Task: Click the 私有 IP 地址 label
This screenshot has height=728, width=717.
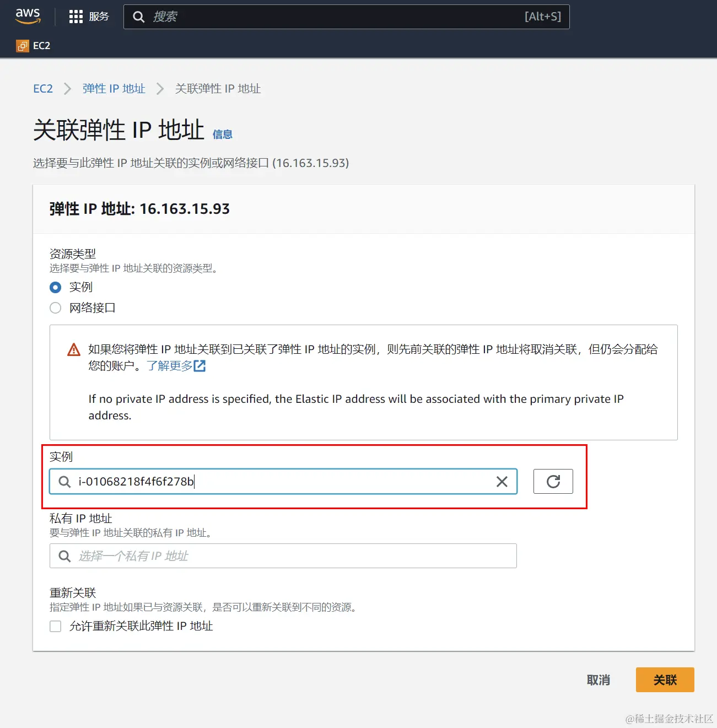Action: tap(81, 519)
